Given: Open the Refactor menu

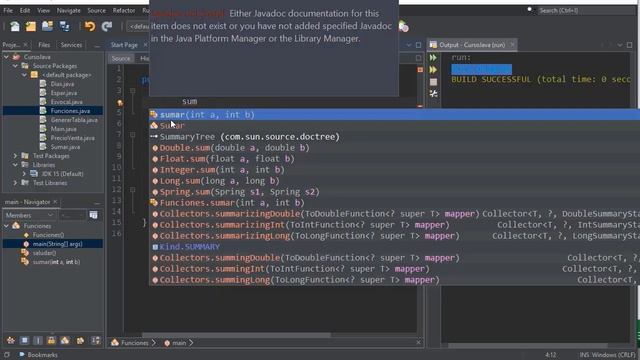Looking at the screenshot, I should coord(124,11).
